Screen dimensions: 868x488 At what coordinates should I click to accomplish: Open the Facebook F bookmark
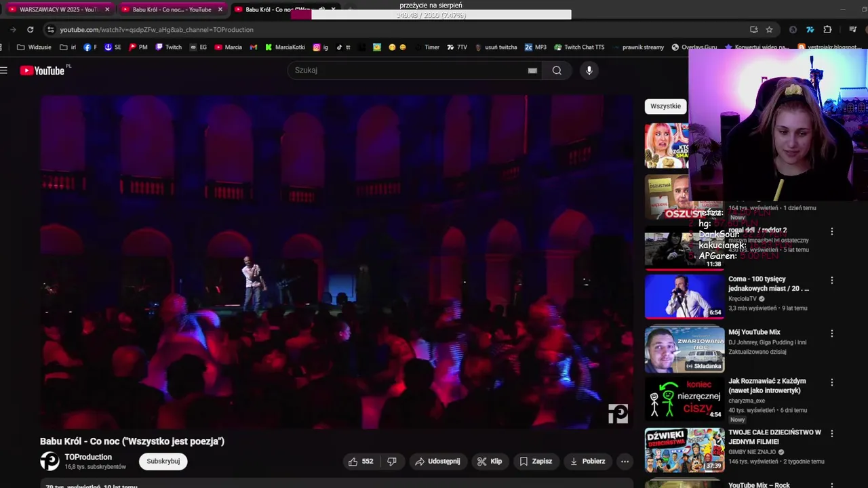90,47
